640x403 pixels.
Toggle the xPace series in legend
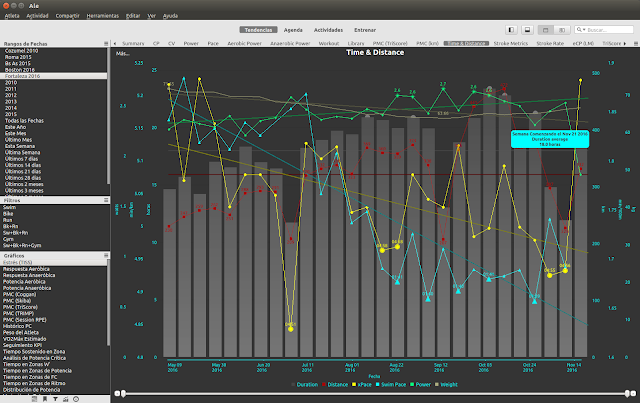[x=362, y=385]
